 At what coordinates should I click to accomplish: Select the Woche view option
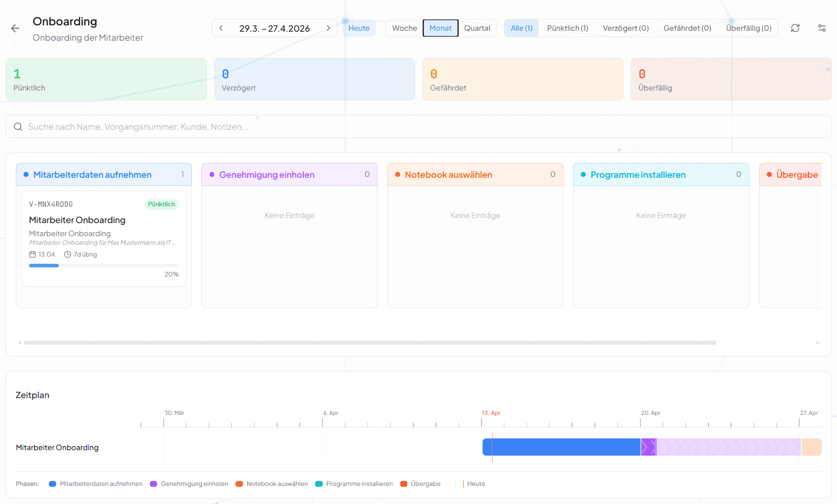[x=404, y=28]
